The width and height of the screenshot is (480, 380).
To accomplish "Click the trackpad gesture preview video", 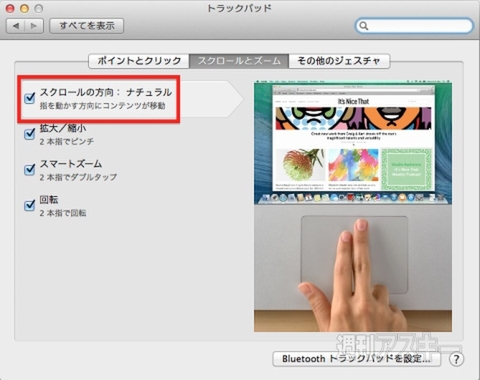I will pos(353,206).
